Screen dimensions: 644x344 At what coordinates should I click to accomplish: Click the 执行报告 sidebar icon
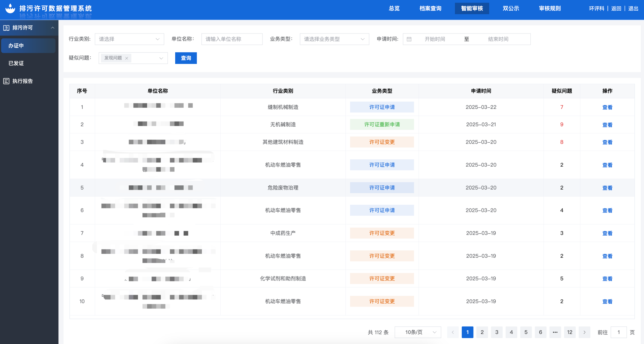click(x=6, y=81)
